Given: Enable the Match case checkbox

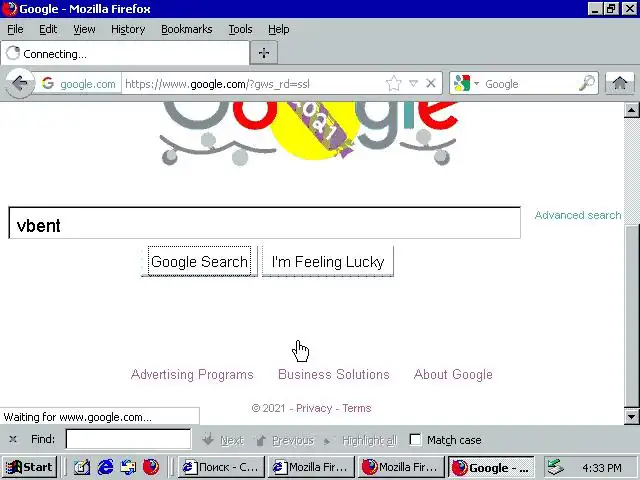Looking at the screenshot, I should point(415,440).
